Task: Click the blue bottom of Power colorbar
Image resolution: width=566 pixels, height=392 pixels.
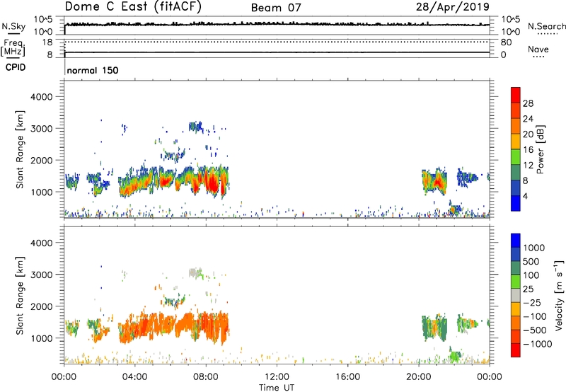Action: (x=516, y=203)
